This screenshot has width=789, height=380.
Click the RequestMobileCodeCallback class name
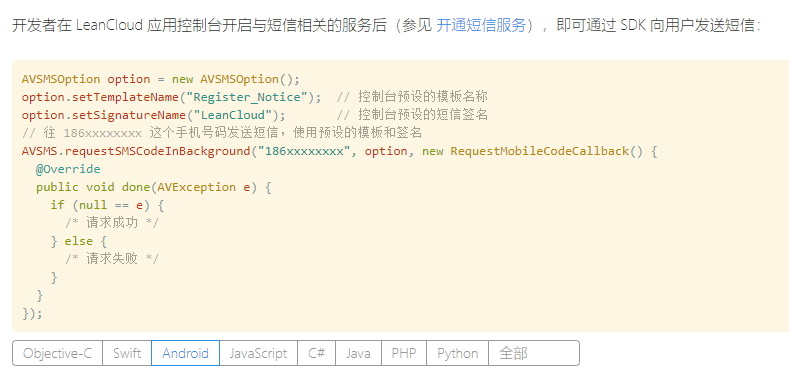[539, 151]
